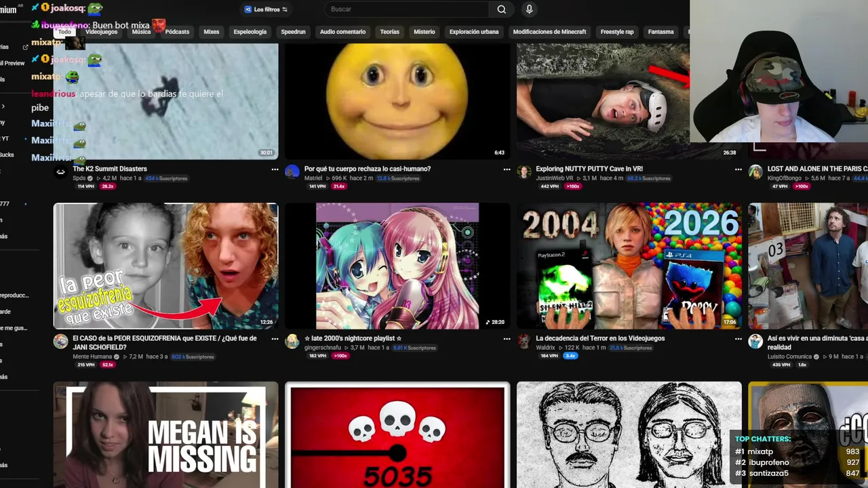The image size is (868, 488).
Task: Play the red 5035 skulls thumbnail
Action: pos(397,434)
